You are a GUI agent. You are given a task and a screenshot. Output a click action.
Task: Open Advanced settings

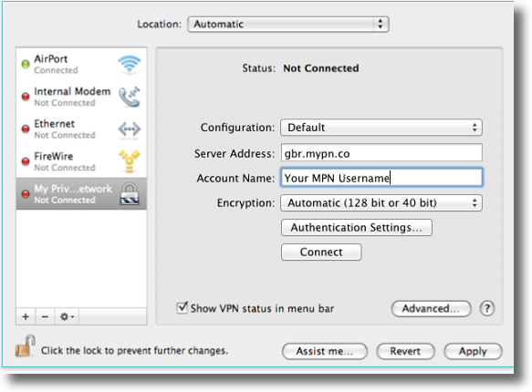click(x=431, y=309)
